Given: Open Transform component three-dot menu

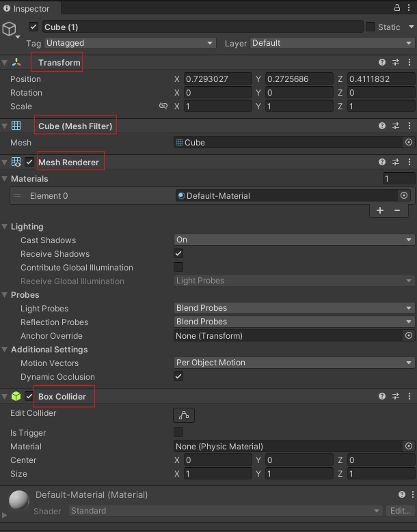Looking at the screenshot, I should pos(409,62).
